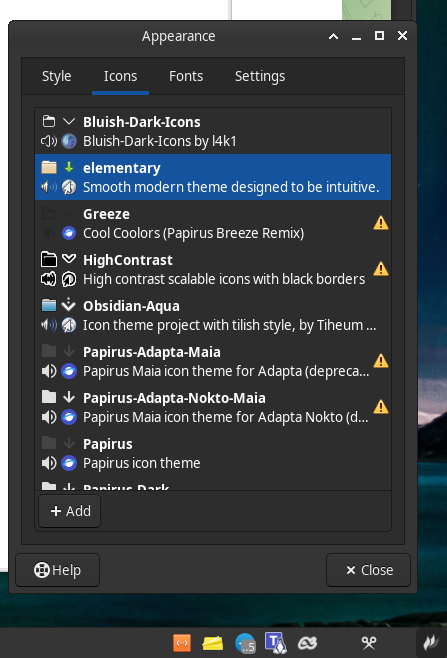Image resolution: width=447 pixels, height=658 pixels.
Task: Select the Bluish-Dark-Icons theme name
Action: (x=141, y=122)
